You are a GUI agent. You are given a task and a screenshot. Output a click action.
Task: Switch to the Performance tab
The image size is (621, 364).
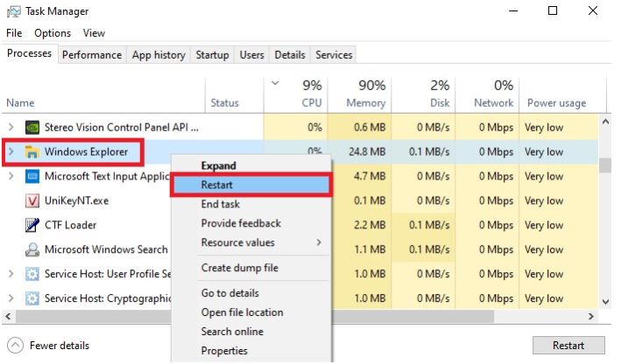pos(92,54)
